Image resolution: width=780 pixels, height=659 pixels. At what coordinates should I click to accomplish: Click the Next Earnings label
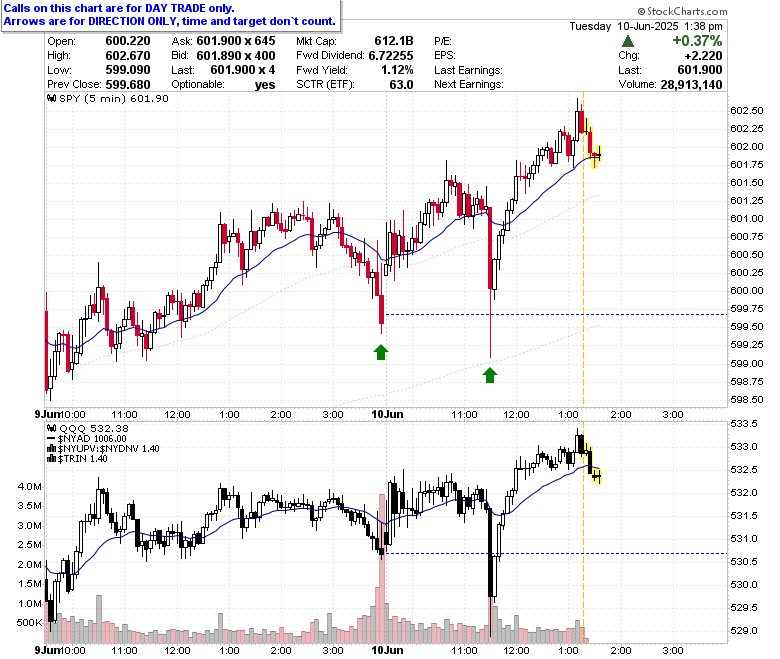469,85
